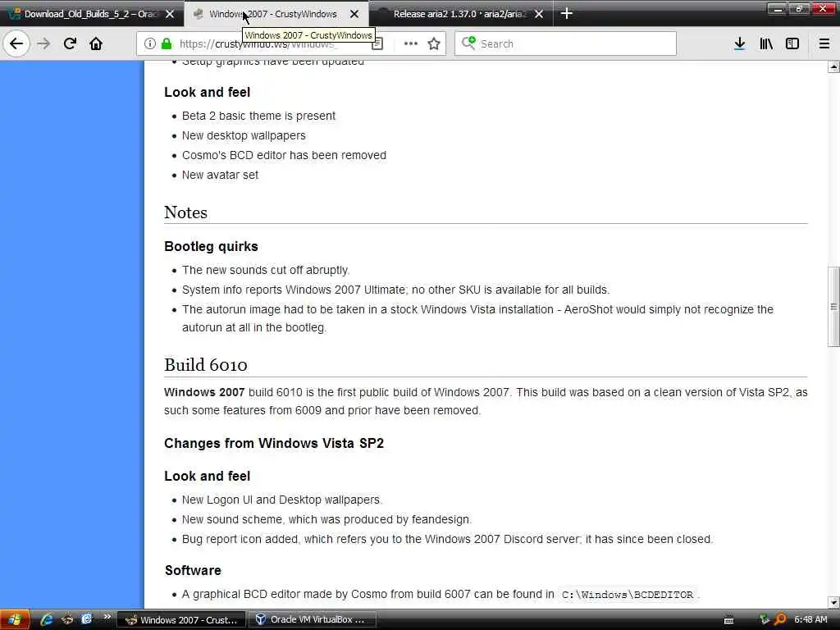
Task: Click the green secure connection padlock
Action: 167,43
